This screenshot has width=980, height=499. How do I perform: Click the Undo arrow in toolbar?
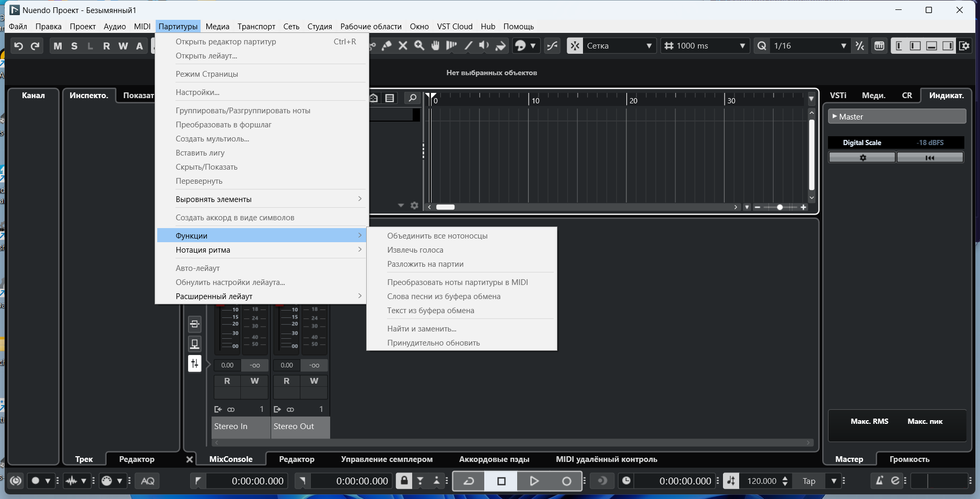[18, 46]
